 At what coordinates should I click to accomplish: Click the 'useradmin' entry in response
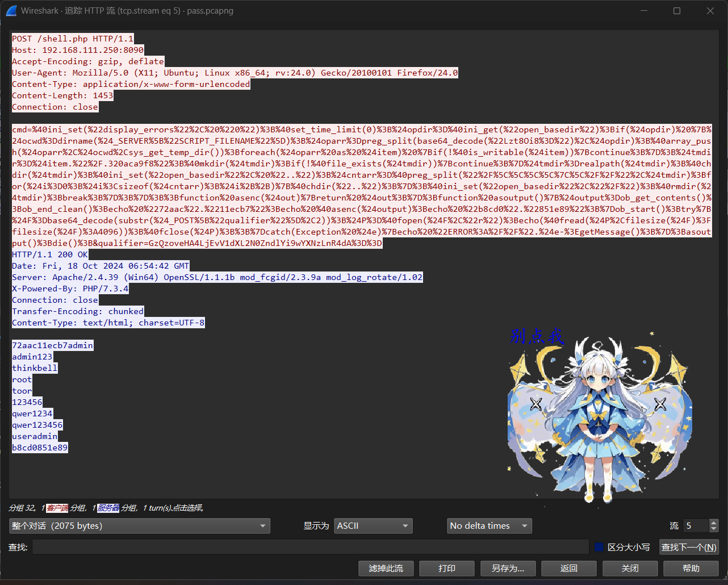pos(35,436)
